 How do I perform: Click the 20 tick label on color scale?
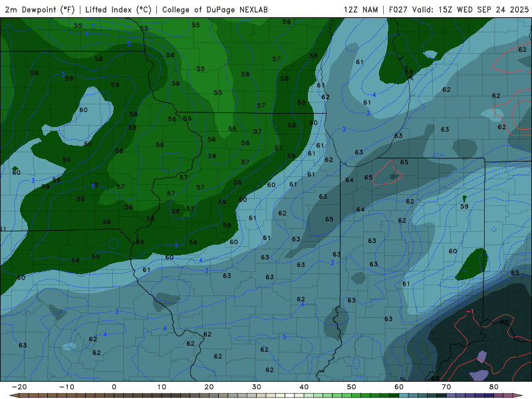(x=209, y=387)
